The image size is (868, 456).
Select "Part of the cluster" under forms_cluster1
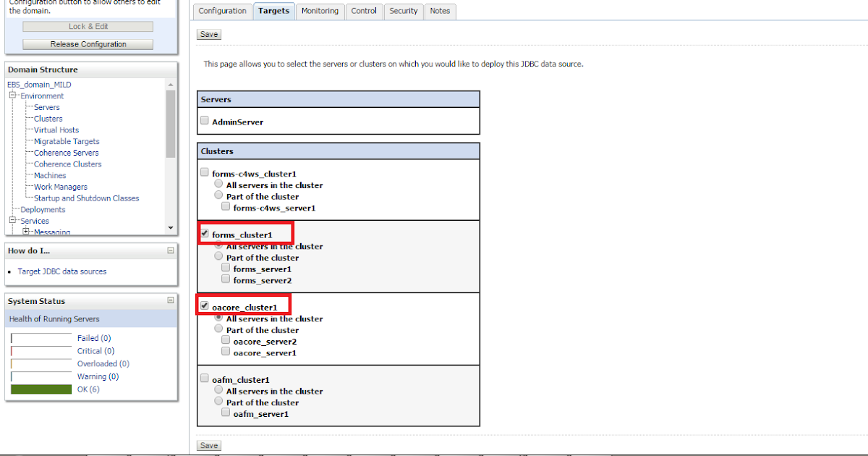click(x=218, y=256)
